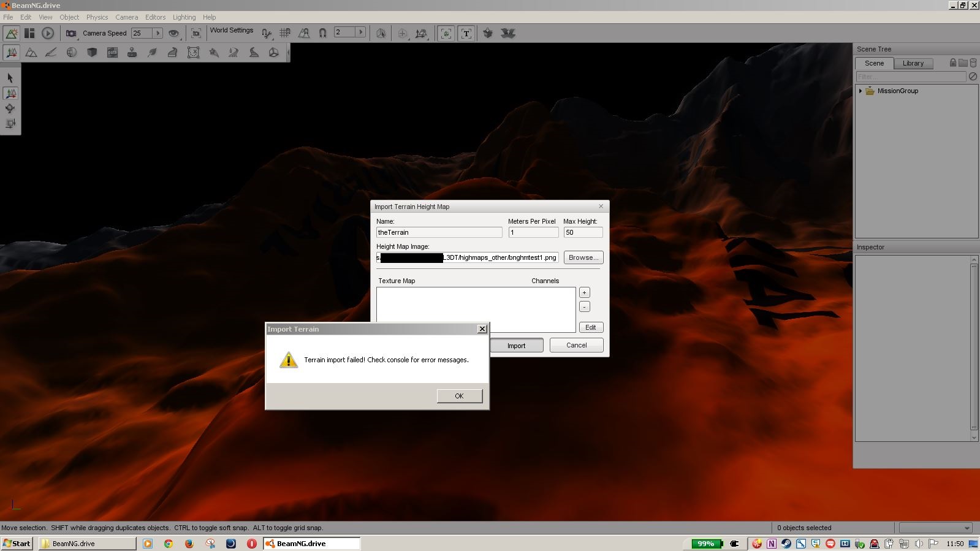The height and width of the screenshot is (551, 980).
Task: Choose the Scale Selection tool
Action: click(10, 123)
